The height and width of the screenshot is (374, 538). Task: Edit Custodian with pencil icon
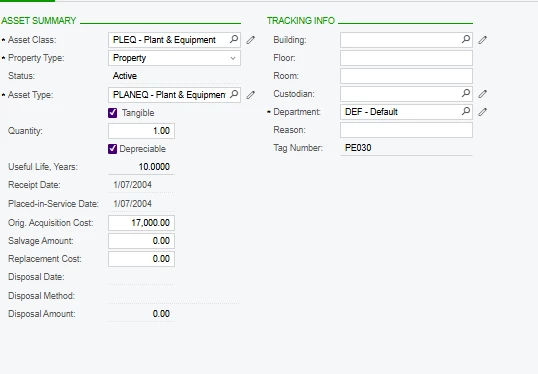point(482,94)
